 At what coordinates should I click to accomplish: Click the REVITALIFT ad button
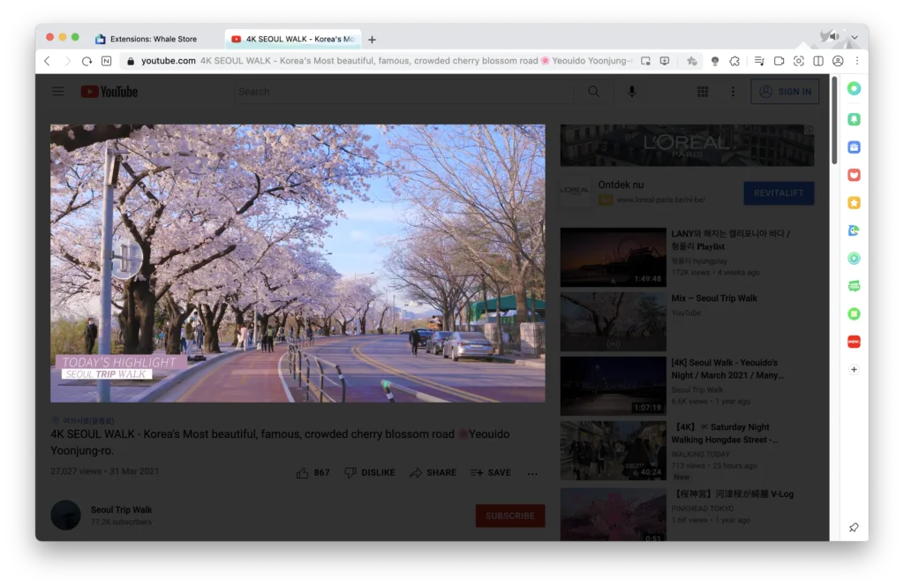[779, 193]
